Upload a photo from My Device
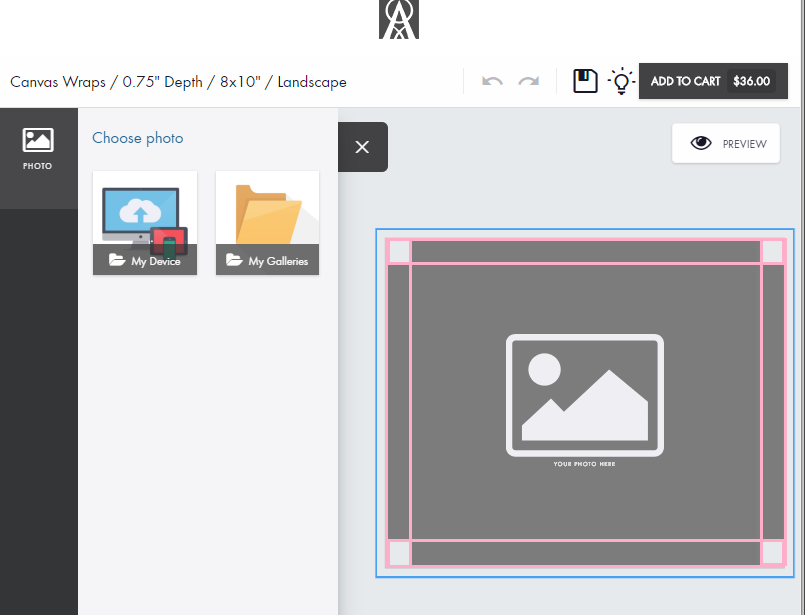This screenshot has width=805, height=615. [145, 222]
